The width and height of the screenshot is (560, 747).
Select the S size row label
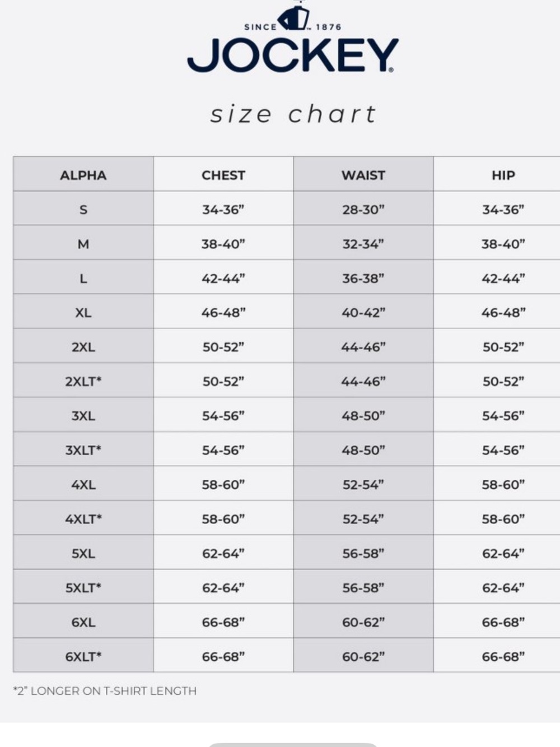click(x=83, y=210)
